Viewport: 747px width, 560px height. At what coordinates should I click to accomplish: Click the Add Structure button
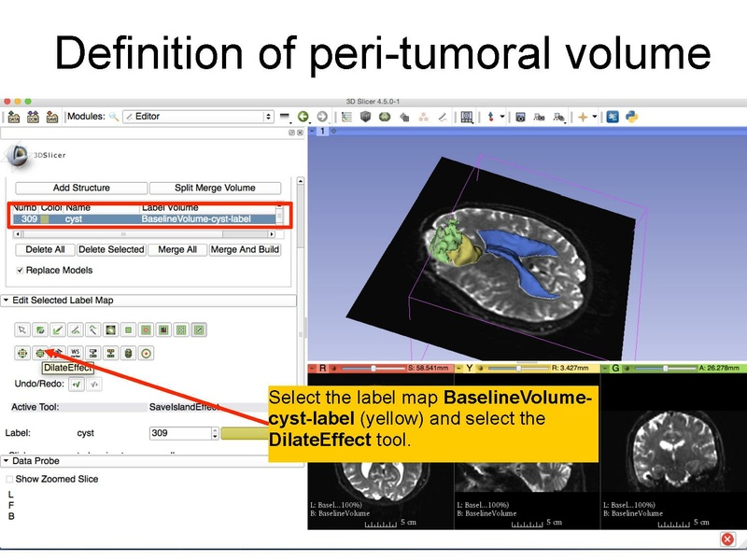tap(84, 187)
